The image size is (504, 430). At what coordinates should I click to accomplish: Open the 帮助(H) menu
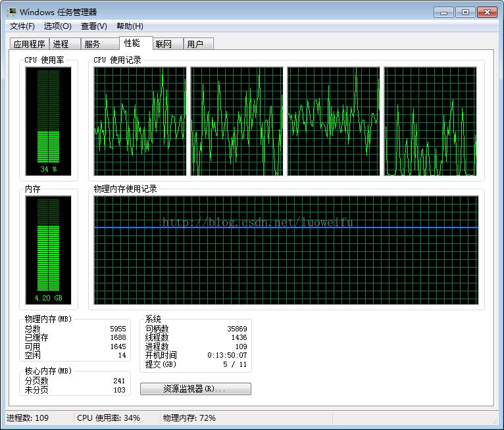(130, 26)
